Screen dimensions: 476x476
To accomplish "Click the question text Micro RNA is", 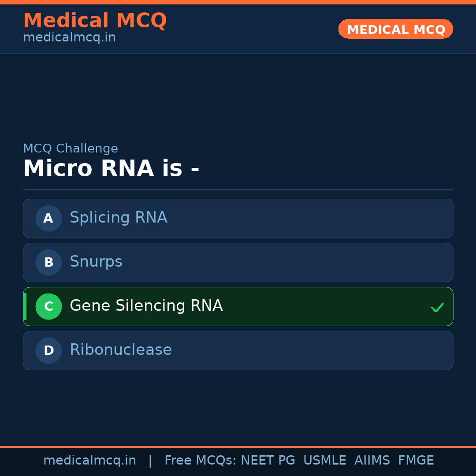I will (111, 169).
